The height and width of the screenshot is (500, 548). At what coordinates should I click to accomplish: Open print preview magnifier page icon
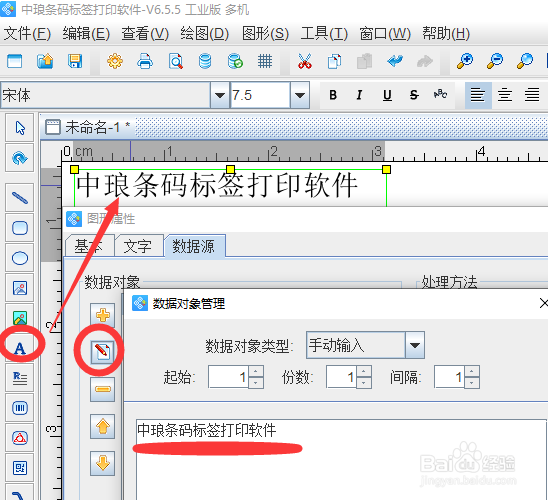pos(175,61)
